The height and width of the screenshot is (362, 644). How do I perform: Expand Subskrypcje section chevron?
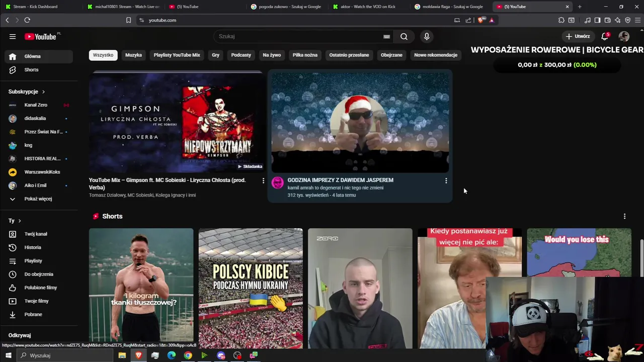43,92
